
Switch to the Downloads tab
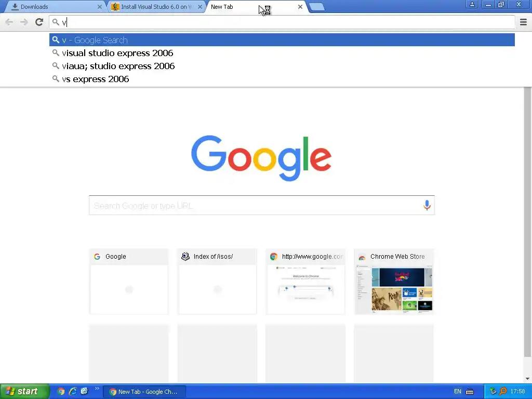54,7
